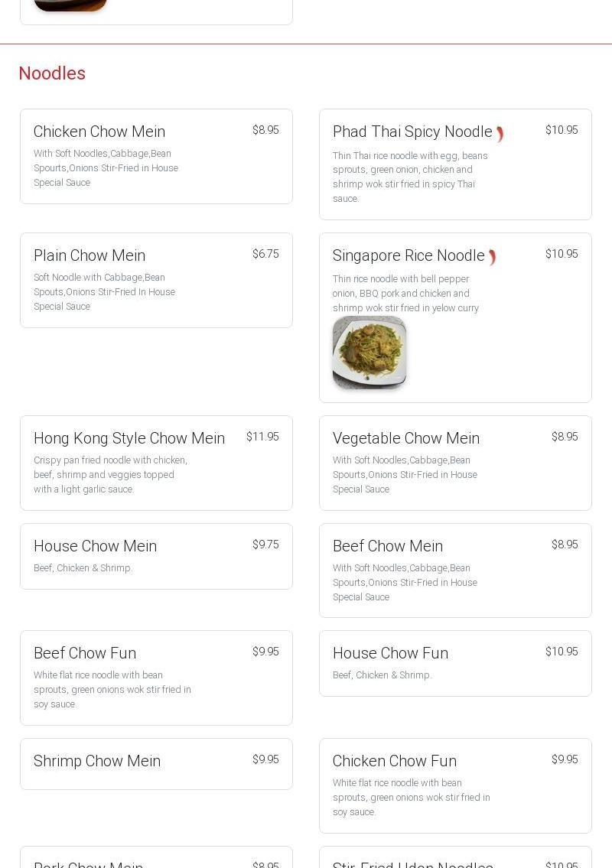The height and width of the screenshot is (868, 612).
Task: Choose Vegetable Chow Mein
Action: tap(455, 463)
